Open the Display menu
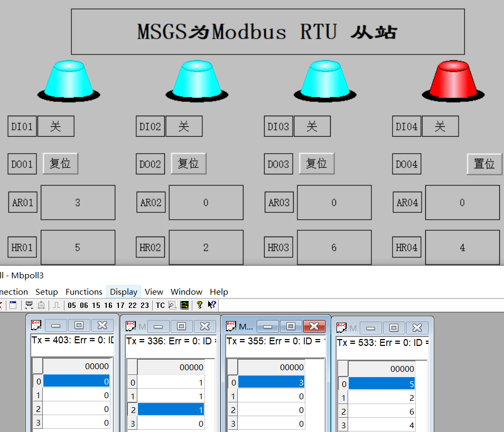The image size is (504, 432). pos(123,292)
